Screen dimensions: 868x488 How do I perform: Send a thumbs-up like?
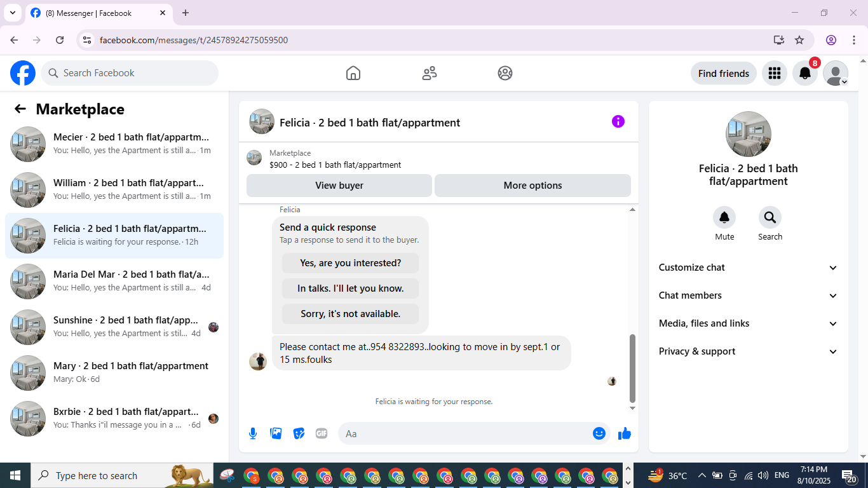coord(625,433)
